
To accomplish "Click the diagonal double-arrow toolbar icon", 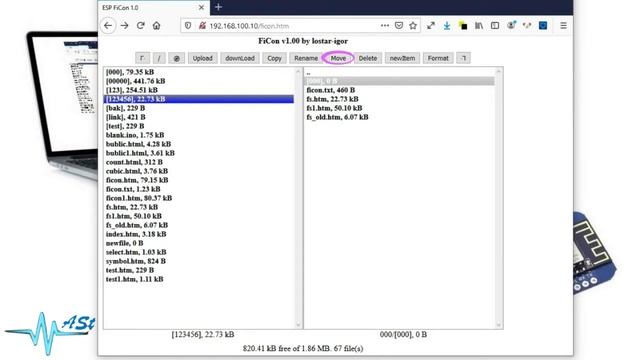I will point(431,26).
